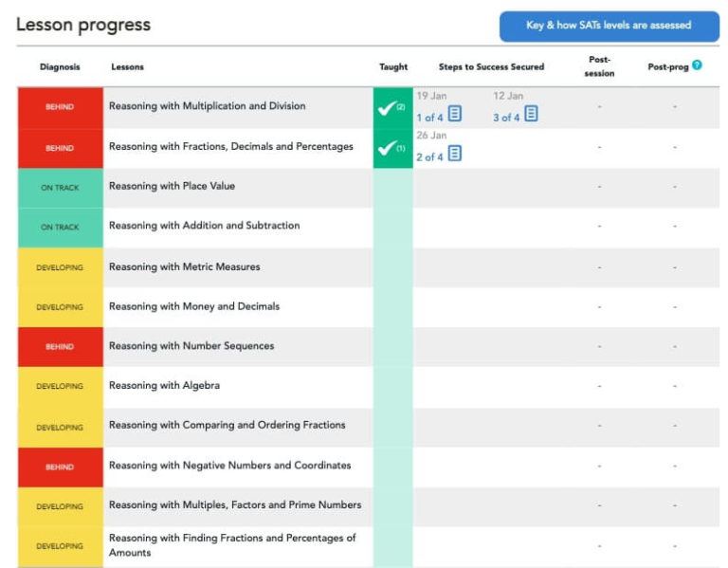728x568 pixels.
Task: Click the Post-prog help question mark icon
Action: tap(698, 65)
